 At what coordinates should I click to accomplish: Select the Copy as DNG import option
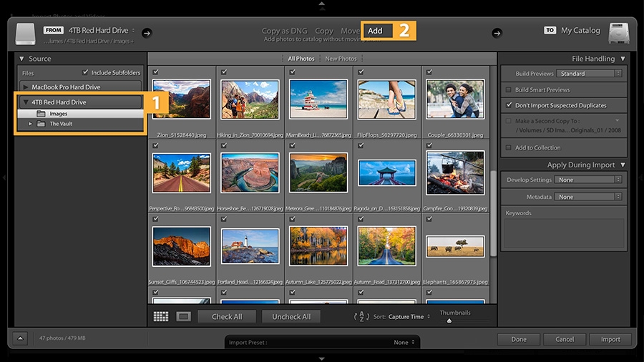click(284, 31)
